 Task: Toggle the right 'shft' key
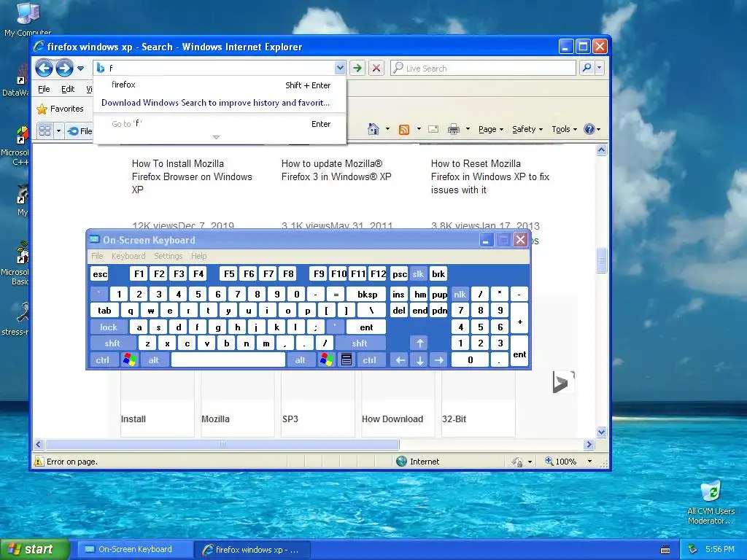[x=360, y=343]
